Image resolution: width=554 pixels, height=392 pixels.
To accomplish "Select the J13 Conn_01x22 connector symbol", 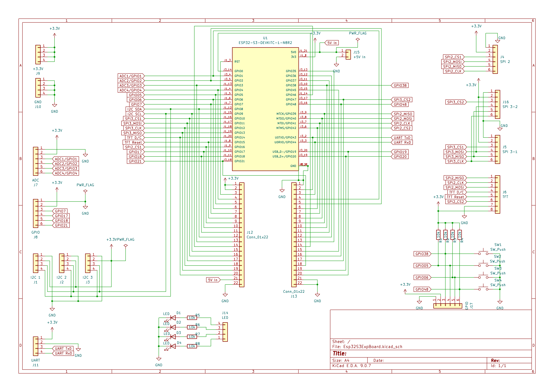I will click(294, 235).
